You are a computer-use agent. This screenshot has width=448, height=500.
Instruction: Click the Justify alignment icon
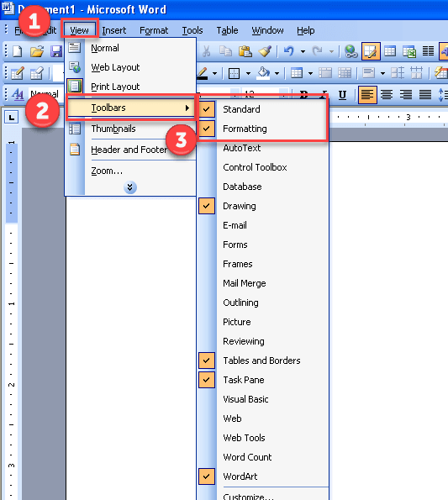pos(425,95)
